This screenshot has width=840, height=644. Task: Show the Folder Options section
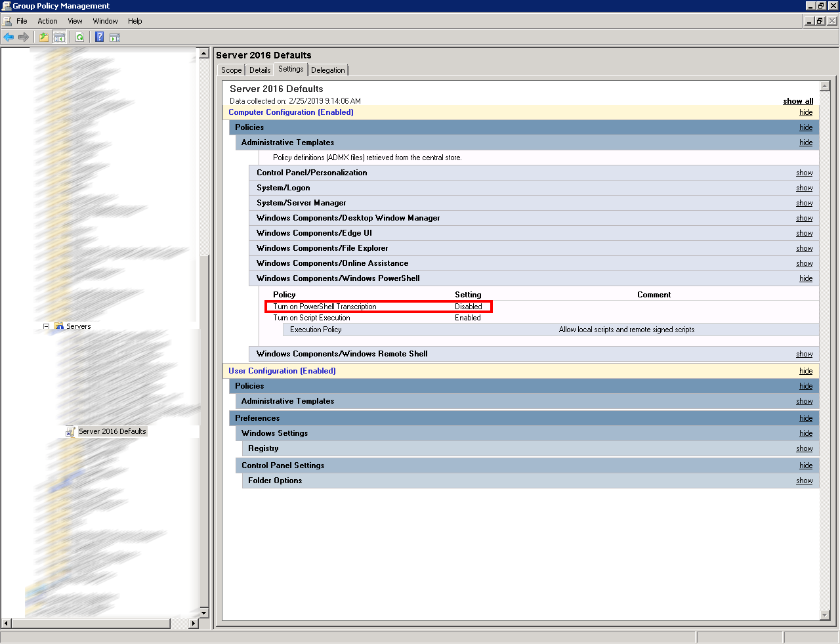click(805, 481)
